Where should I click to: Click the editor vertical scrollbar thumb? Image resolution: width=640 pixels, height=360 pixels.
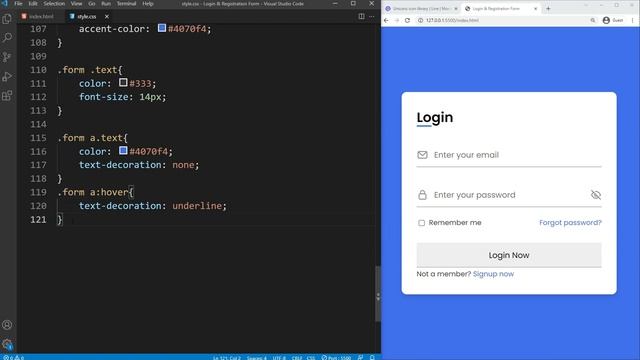pos(378,293)
